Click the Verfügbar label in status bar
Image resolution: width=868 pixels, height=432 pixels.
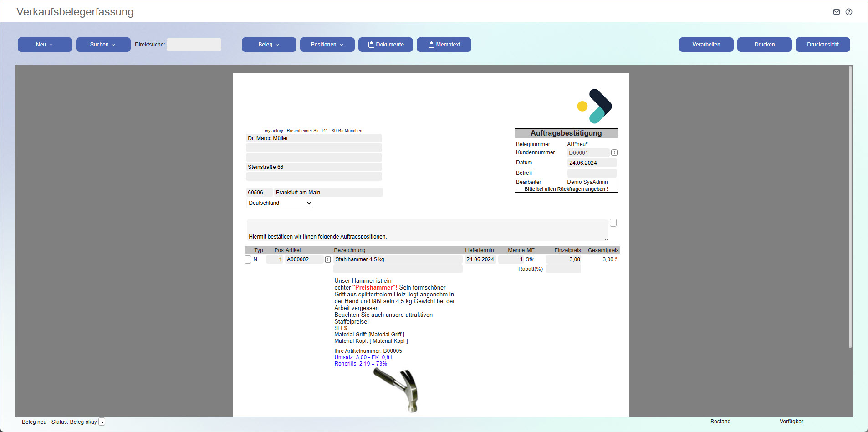click(791, 422)
